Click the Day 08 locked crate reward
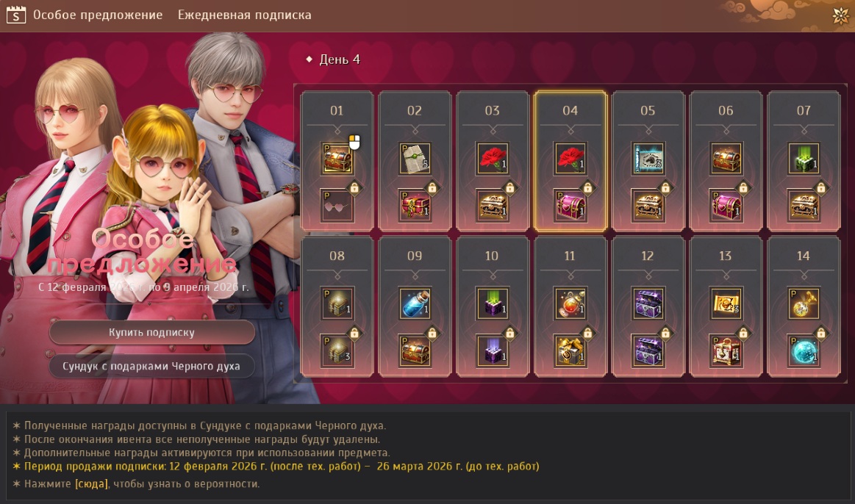This screenshot has width=855, height=504. (x=337, y=350)
